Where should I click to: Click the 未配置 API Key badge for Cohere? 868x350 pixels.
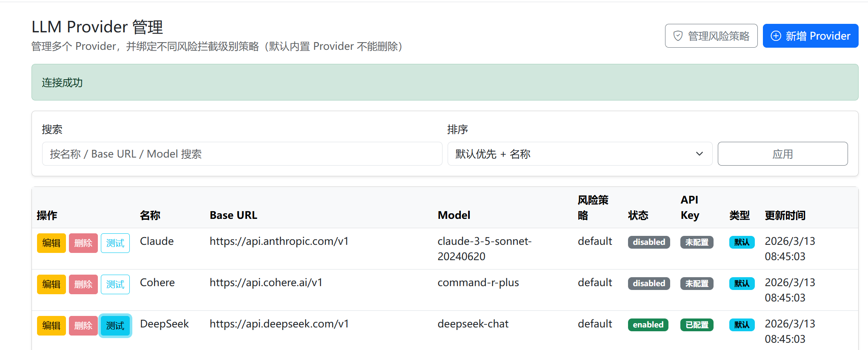(697, 284)
